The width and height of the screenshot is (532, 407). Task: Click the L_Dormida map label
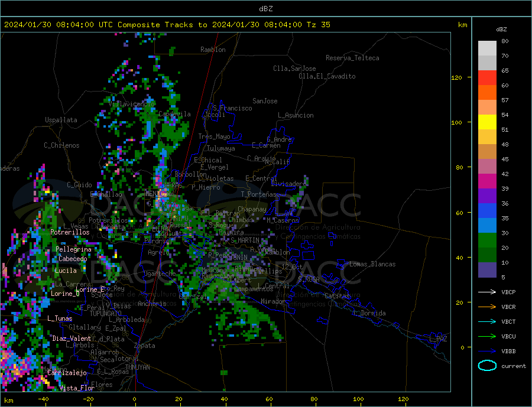click(x=371, y=314)
